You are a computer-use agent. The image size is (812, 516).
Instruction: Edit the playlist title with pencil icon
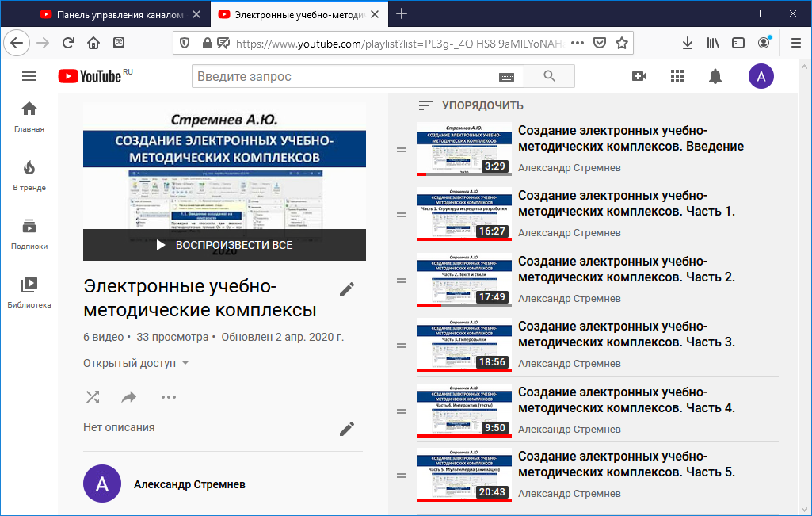tap(347, 289)
